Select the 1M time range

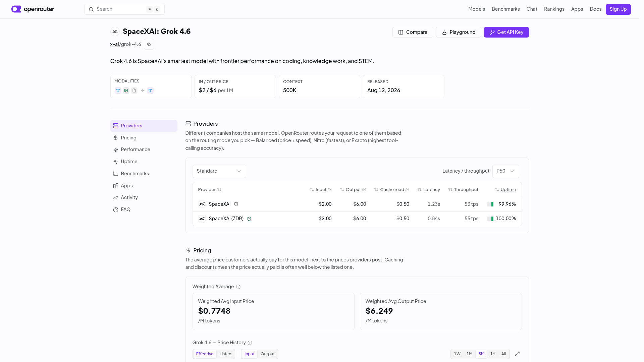pyautogui.click(x=469, y=354)
